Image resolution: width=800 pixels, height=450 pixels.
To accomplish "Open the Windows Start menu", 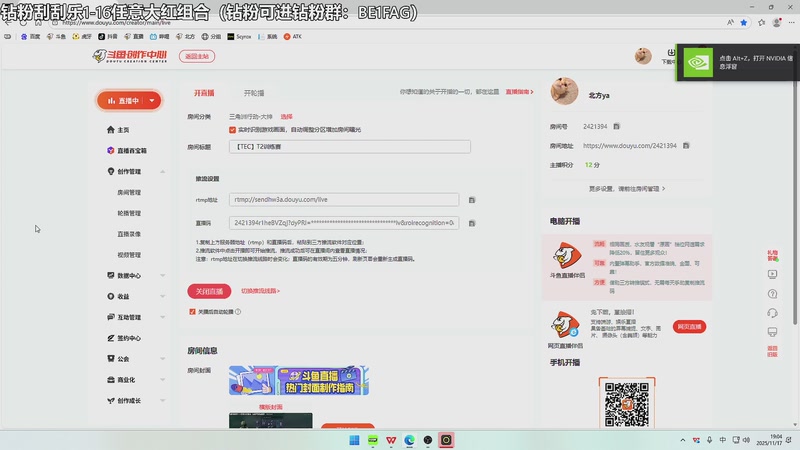I will coord(355,440).
